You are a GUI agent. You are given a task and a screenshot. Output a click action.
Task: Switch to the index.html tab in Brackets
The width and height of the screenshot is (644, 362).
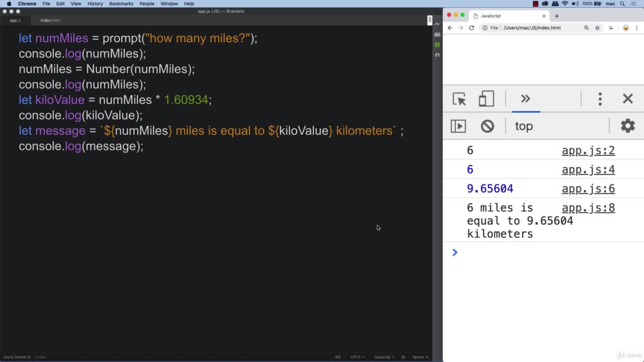(50, 20)
